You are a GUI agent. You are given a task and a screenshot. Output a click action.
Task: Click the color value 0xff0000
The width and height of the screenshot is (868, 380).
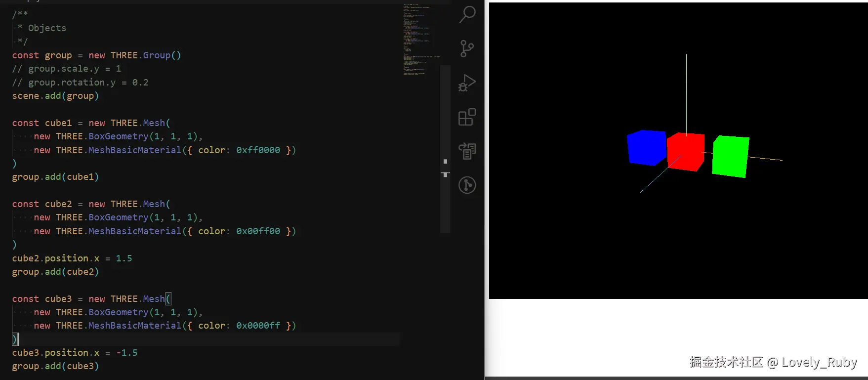tap(258, 150)
